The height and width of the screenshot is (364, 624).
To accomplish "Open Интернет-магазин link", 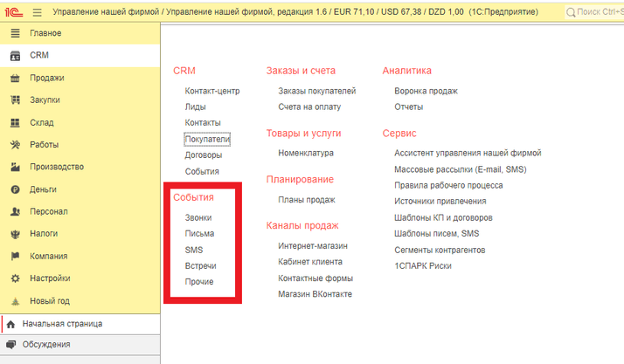I will coord(313,246).
